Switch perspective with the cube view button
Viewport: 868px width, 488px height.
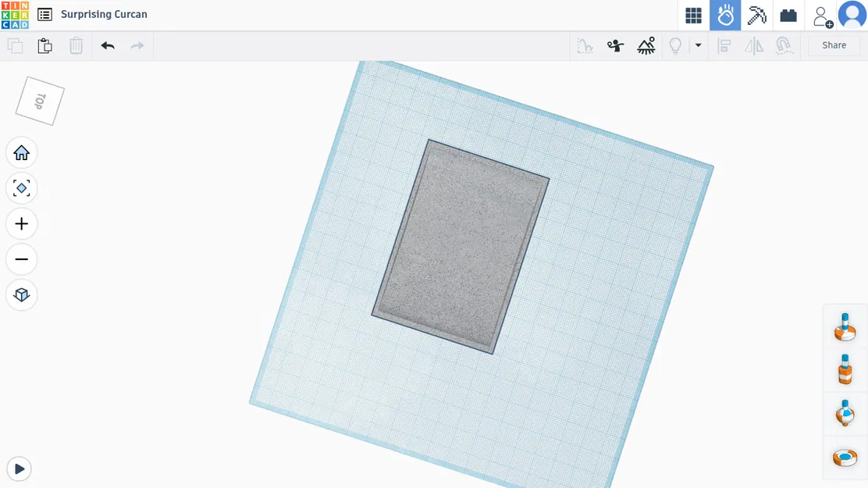(22, 294)
